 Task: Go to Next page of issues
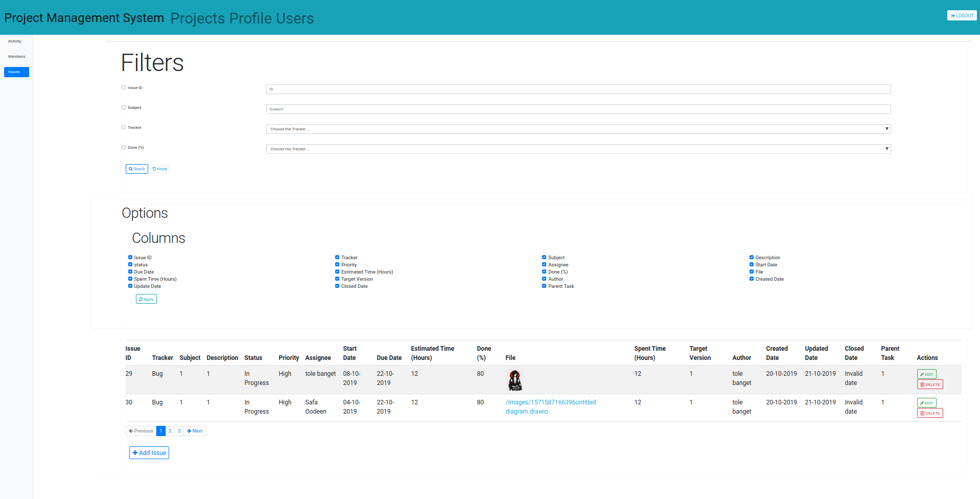click(195, 431)
